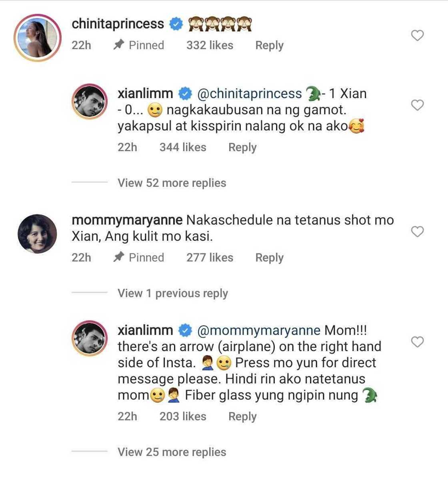The width and height of the screenshot is (448, 479).
Task: View the 277 likes list
Action: [210, 257]
